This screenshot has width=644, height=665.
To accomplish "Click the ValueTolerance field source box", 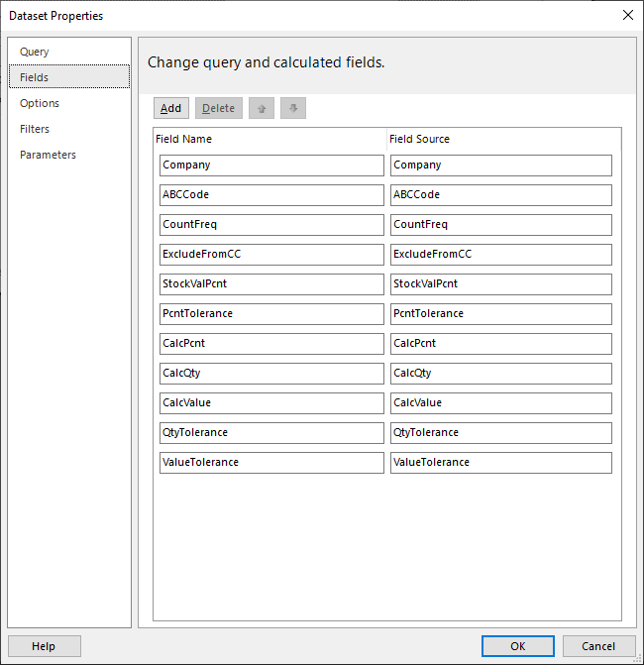I will [x=500, y=462].
